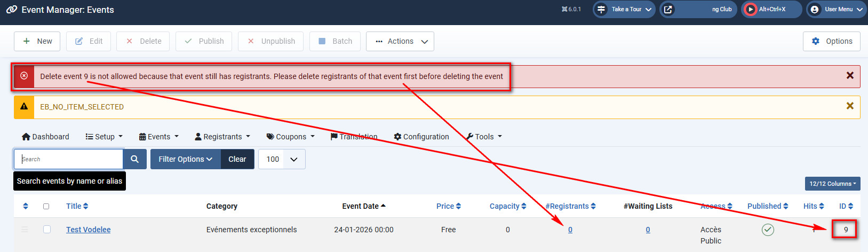Image resolution: width=868 pixels, height=252 pixels.
Task: Open the 100 items-per-page selector
Action: click(282, 159)
